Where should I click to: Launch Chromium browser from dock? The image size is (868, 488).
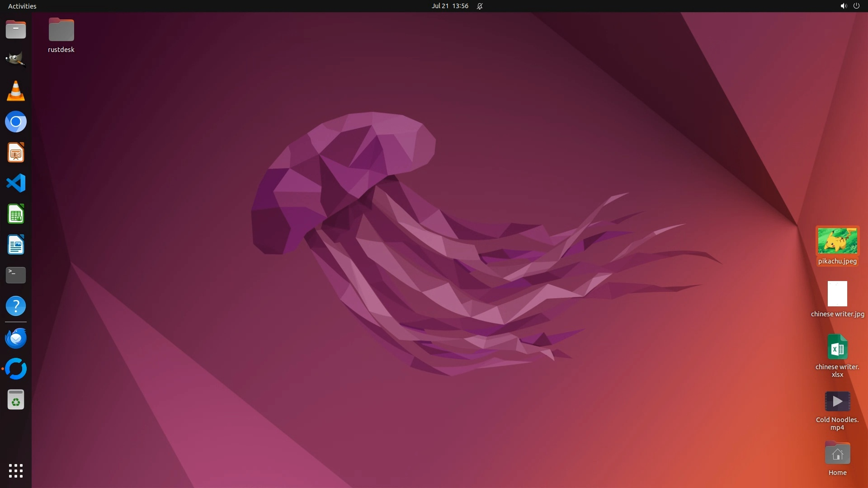click(15, 122)
